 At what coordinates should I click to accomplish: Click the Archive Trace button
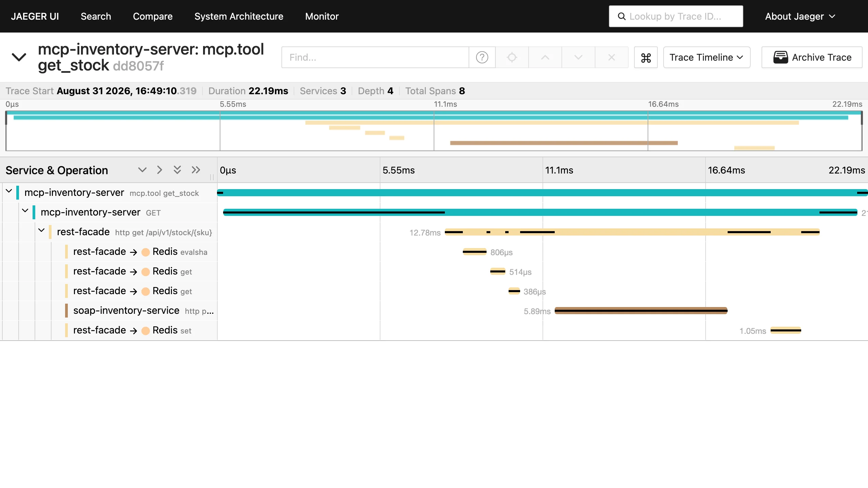(812, 57)
